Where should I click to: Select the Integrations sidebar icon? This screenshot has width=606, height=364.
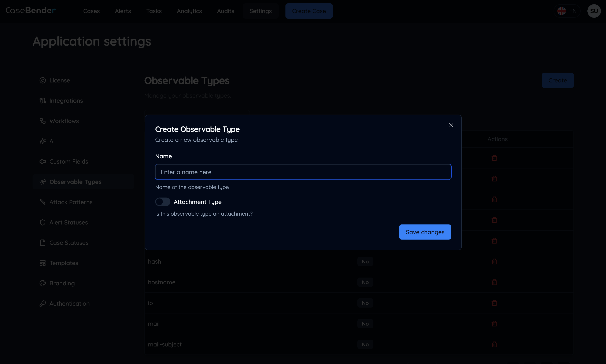coord(43,101)
